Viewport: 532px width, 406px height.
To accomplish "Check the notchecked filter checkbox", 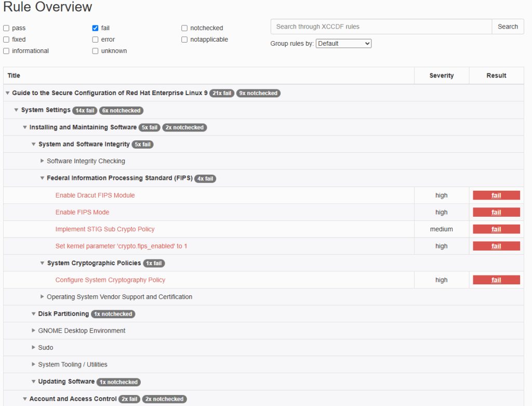I will [x=185, y=28].
